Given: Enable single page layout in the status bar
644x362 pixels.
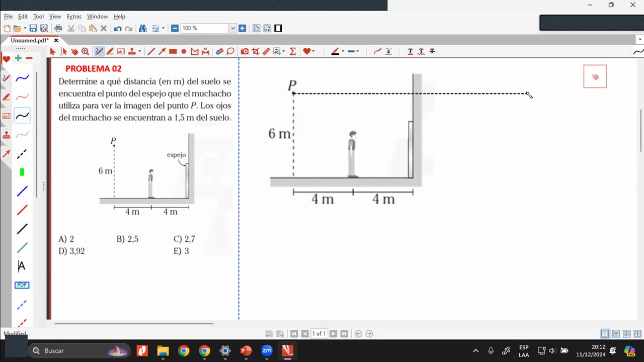Looking at the screenshot, I should pos(605,334).
